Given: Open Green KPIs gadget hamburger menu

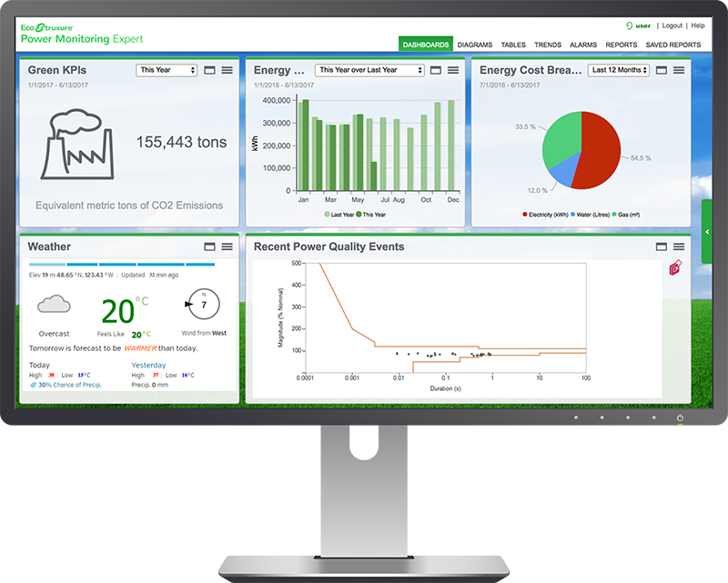Looking at the screenshot, I should pyautogui.click(x=227, y=70).
